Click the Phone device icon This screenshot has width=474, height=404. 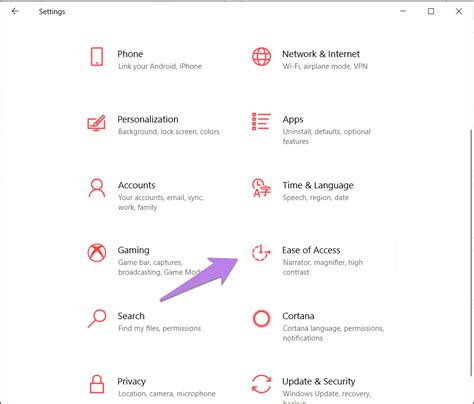tap(97, 56)
